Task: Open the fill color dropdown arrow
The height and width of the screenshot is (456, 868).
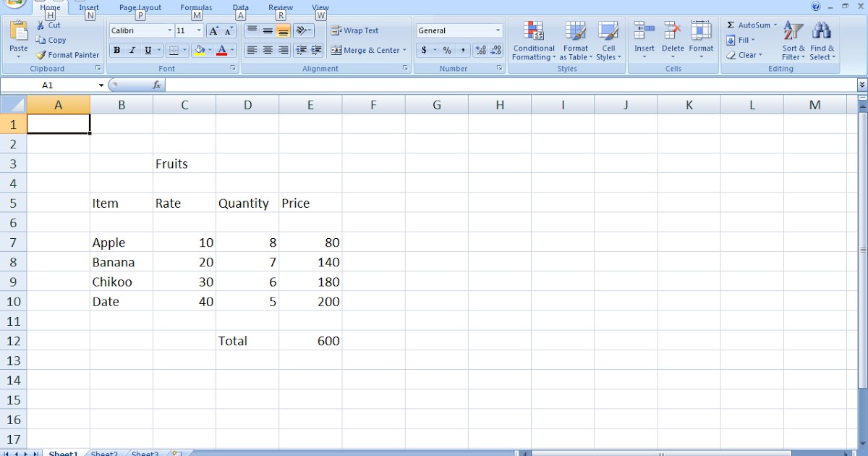Action: tap(210, 51)
